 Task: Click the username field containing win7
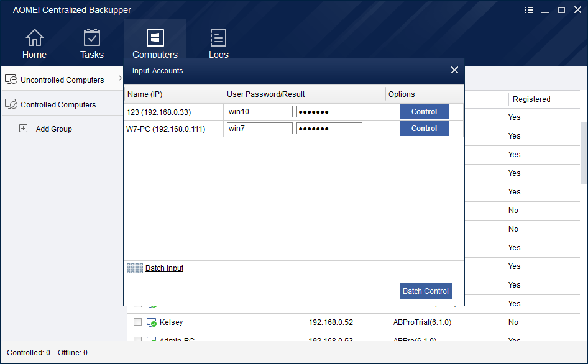pos(259,129)
